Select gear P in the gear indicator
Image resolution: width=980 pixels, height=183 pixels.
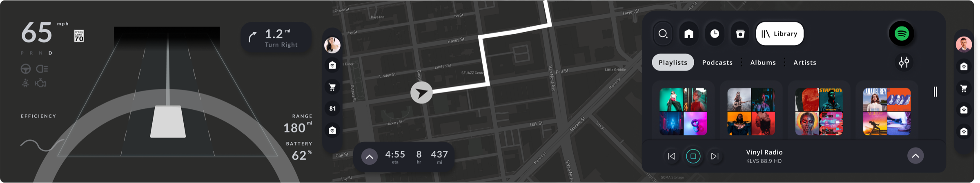click(22, 53)
